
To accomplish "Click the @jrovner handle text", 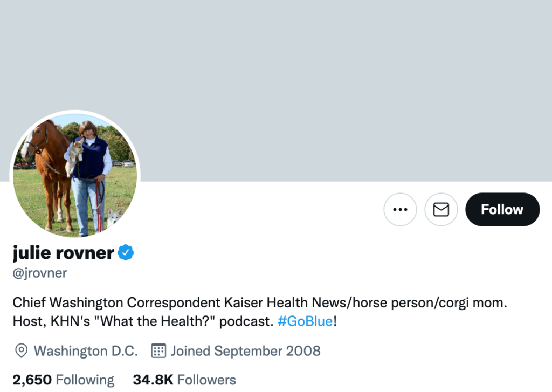I will pos(40,273).
